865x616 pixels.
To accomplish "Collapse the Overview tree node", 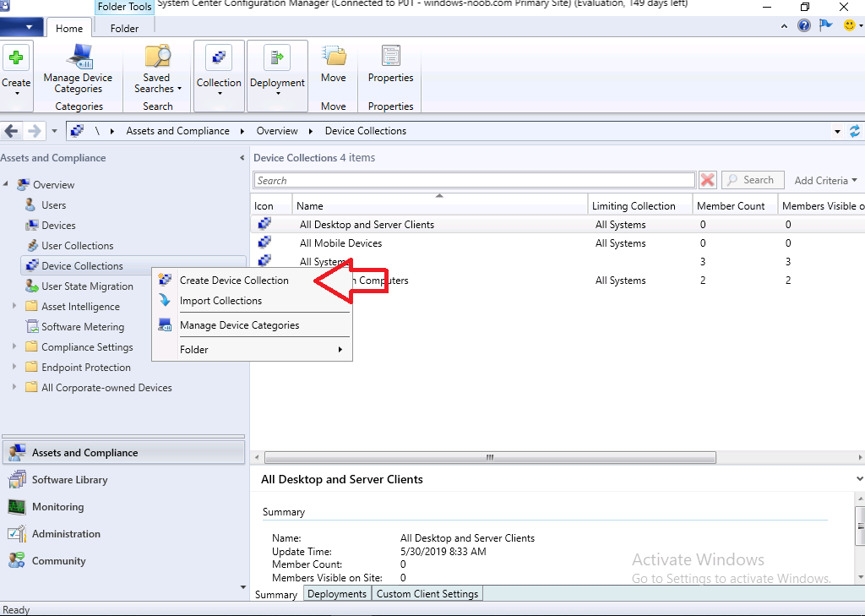I will [x=6, y=184].
